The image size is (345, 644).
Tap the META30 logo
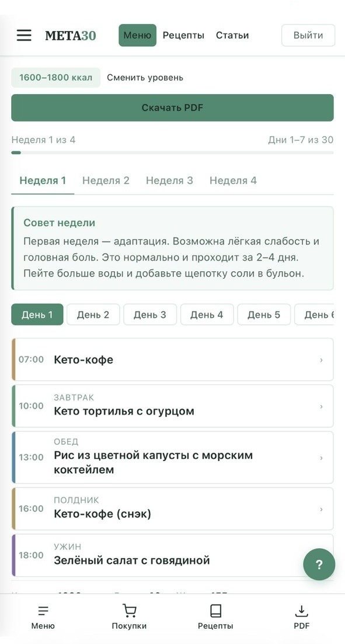71,36
